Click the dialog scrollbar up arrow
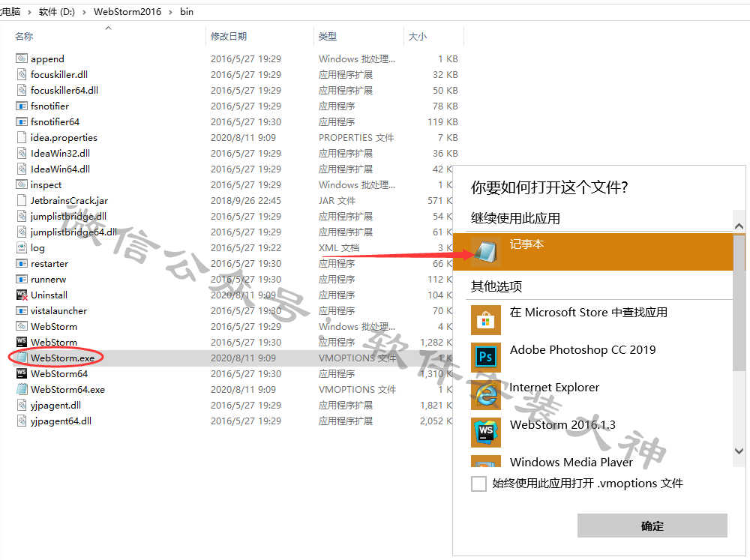 pyautogui.click(x=739, y=226)
